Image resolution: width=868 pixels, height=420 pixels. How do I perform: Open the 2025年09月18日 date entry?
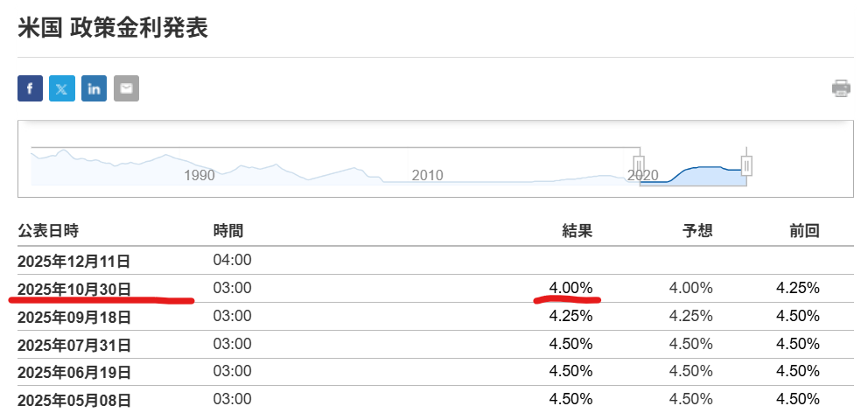coord(74,316)
